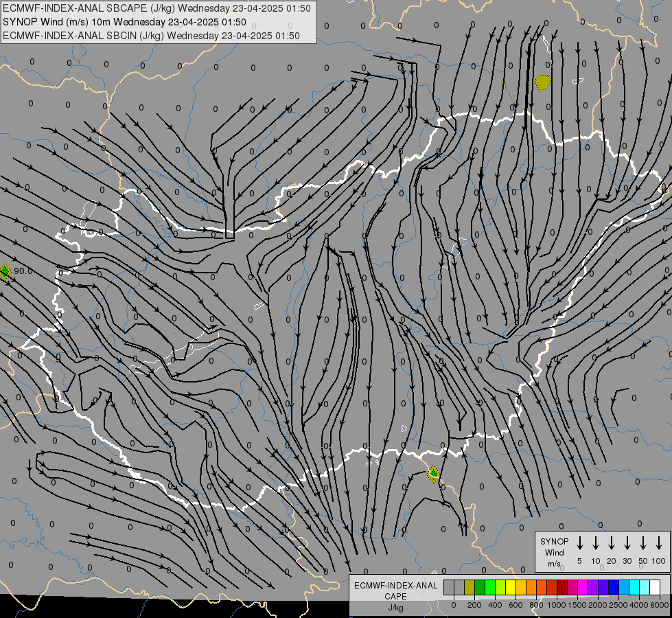The image size is (672, 618).
Task: Click the J/kg unit in color legend
Action: (395, 608)
